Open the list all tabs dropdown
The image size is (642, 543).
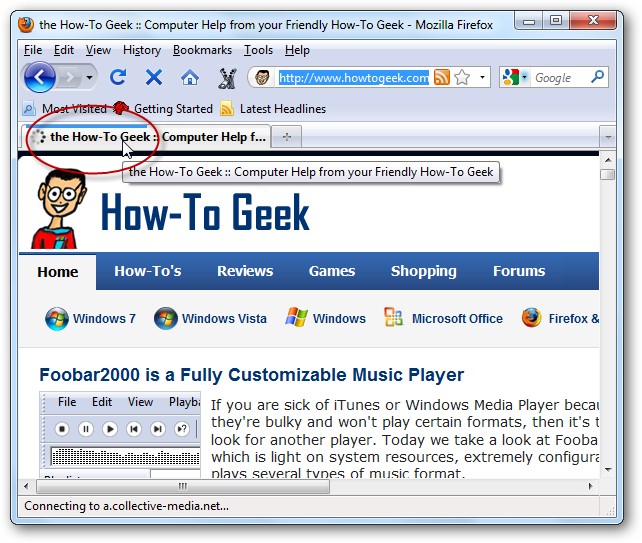pyautogui.click(x=608, y=137)
